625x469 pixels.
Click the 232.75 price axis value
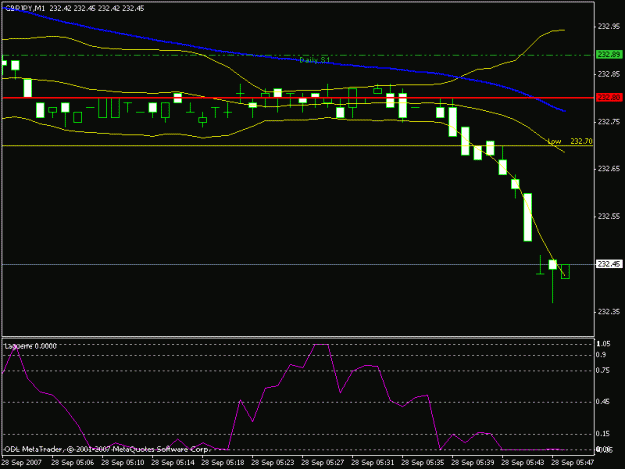pos(609,122)
